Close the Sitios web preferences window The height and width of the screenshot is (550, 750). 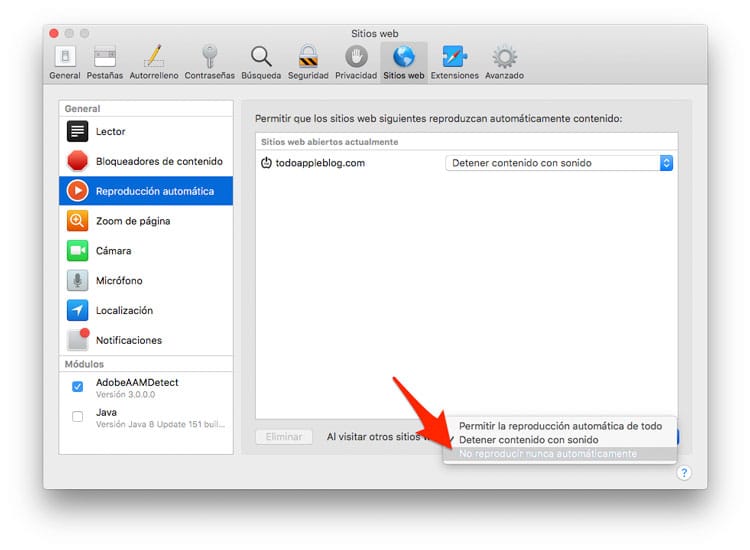click(54, 33)
